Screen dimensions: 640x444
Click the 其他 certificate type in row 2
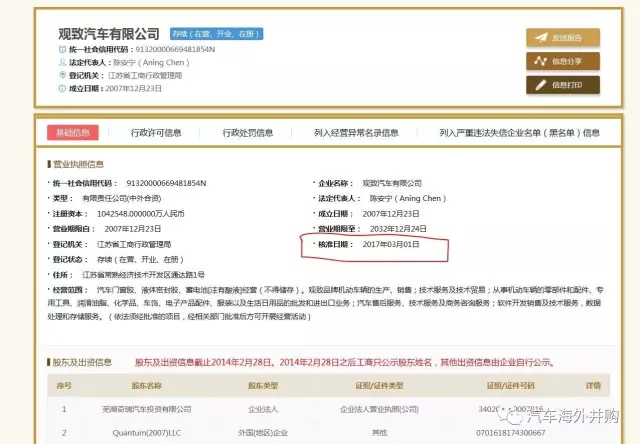379,433
